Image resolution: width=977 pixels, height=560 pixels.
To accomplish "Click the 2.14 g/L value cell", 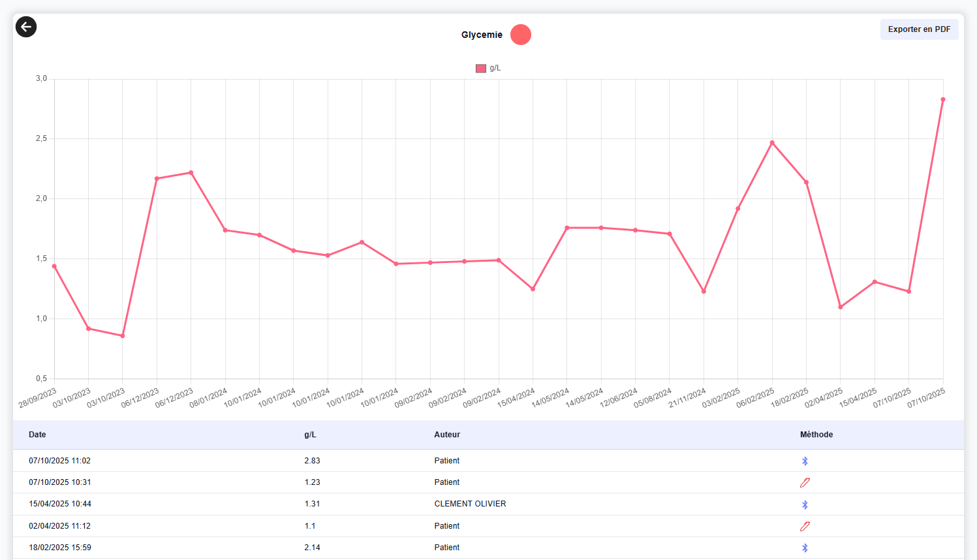I will click(312, 548).
